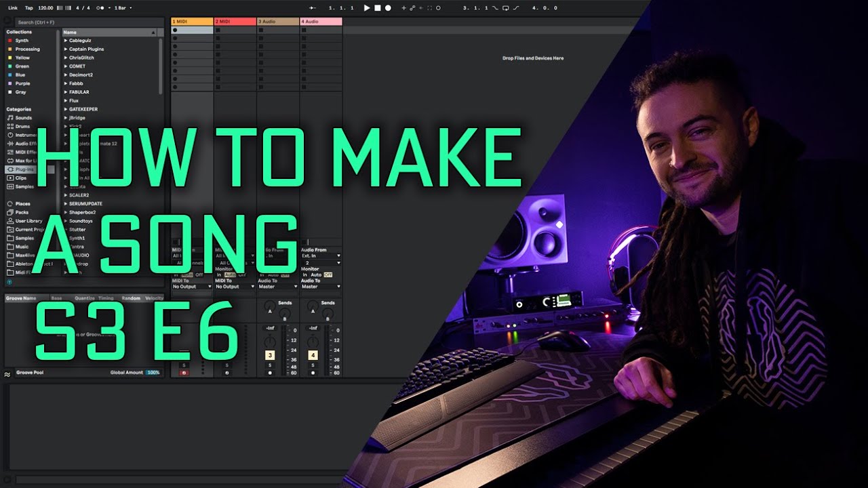Toggle the Punch-Out switch
The width and height of the screenshot is (868, 488).
pos(516,8)
